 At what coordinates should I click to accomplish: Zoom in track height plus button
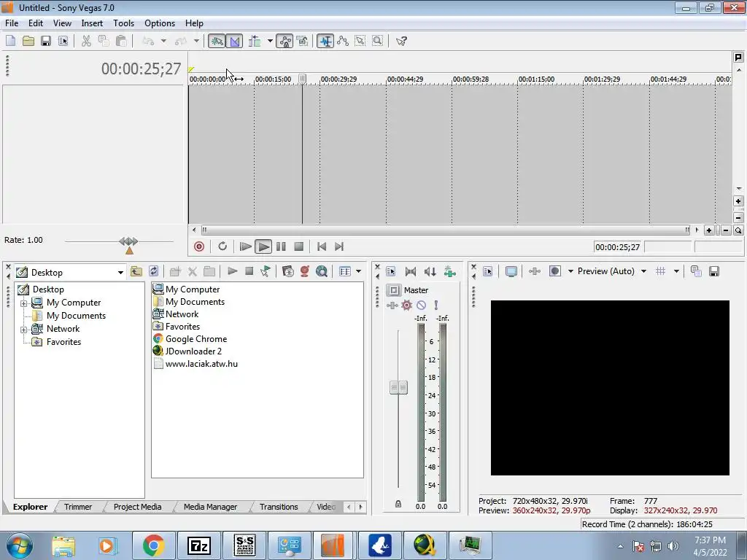pyautogui.click(x=738, y=201)
